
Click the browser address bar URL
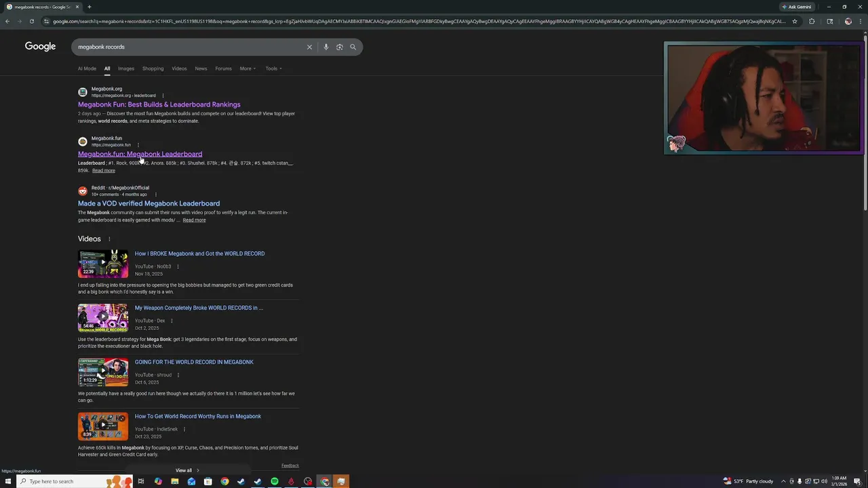coord(418,21)
